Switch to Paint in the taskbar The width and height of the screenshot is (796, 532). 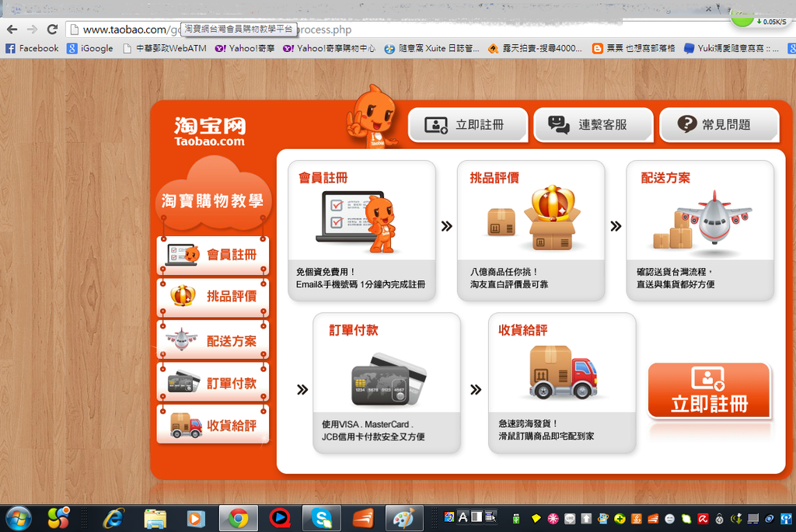point(404,519)
